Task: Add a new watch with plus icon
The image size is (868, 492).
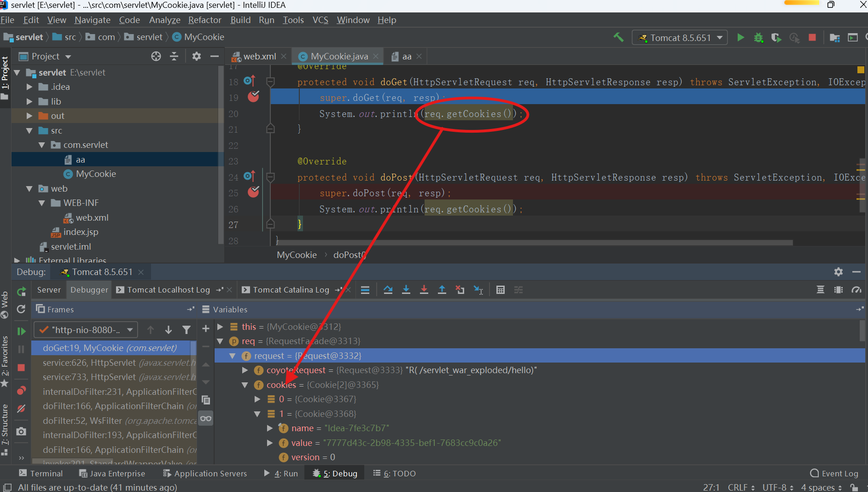Action: point(206,328)
